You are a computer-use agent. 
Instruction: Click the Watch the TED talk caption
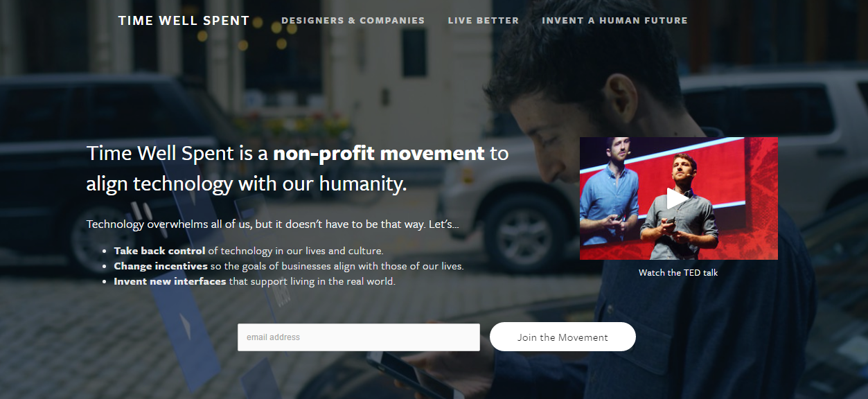click(x=678, y=273)
